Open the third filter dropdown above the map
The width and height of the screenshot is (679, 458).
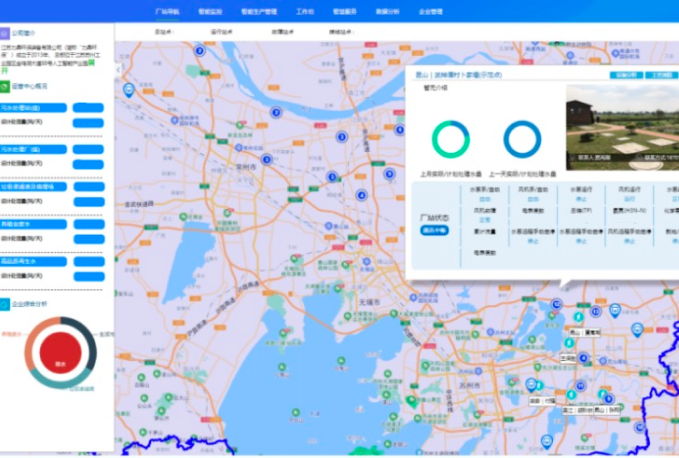(281, 32)
